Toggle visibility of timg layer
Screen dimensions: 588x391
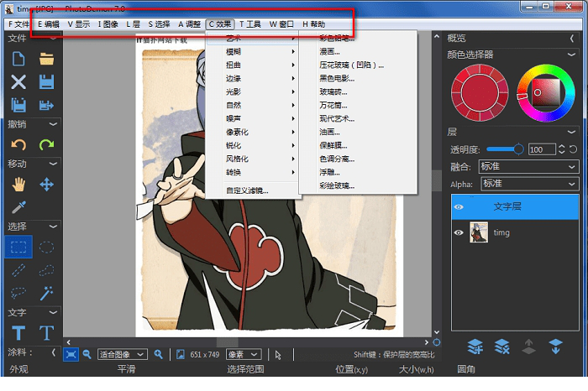pyautogui.click(x=459, y=232)
